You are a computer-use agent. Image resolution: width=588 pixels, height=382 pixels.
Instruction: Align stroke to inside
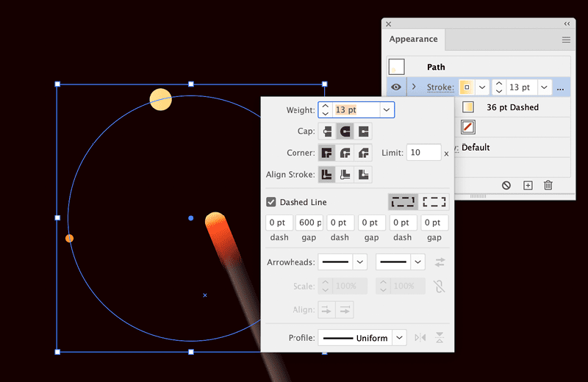click(345, 175)
